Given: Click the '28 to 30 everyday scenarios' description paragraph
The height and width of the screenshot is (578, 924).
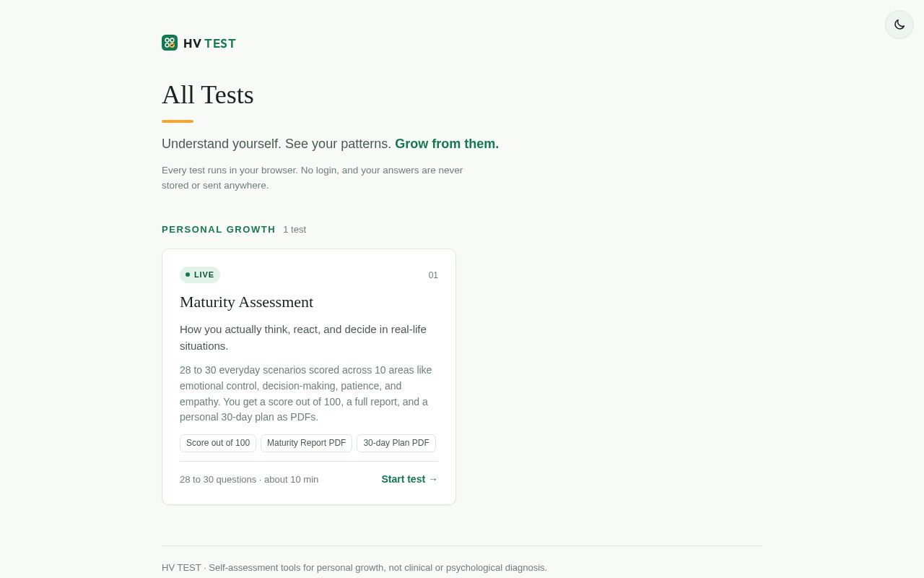Looking at the screenshot, I should pos(306,394).
